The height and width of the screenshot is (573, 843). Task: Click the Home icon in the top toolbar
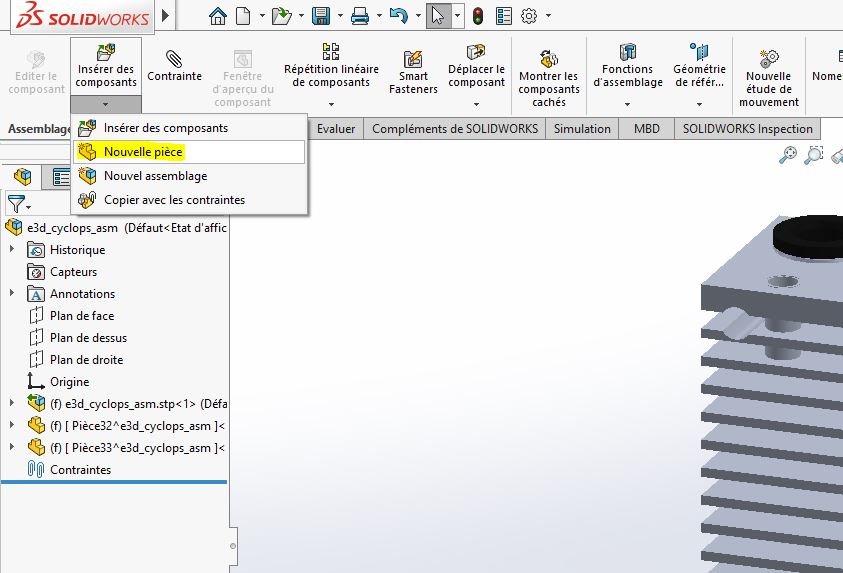pyautogui.click(x=218, y=16)
